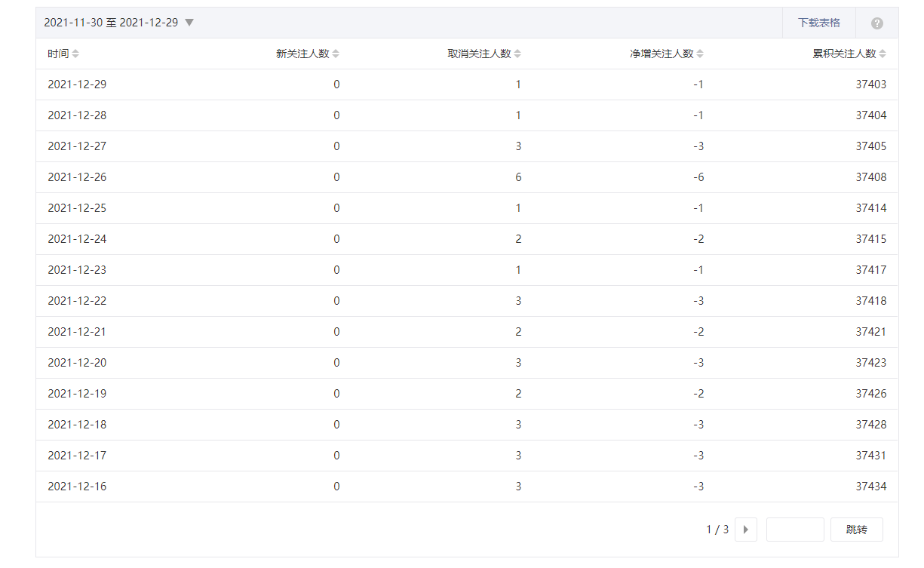Viewport: 924px width, 568px height.
Task: Focus the page number input box
Action: 795,530
